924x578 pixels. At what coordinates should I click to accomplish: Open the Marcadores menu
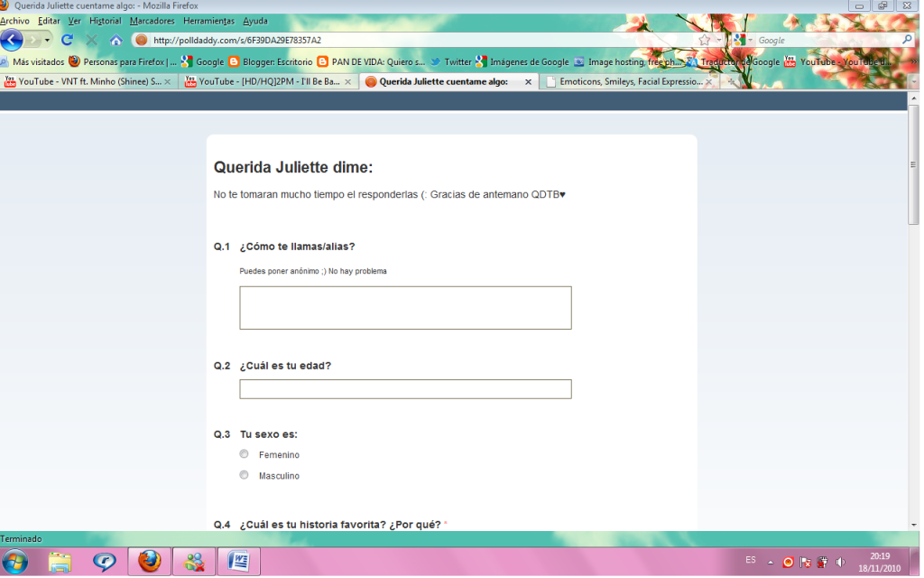(152, 21)
